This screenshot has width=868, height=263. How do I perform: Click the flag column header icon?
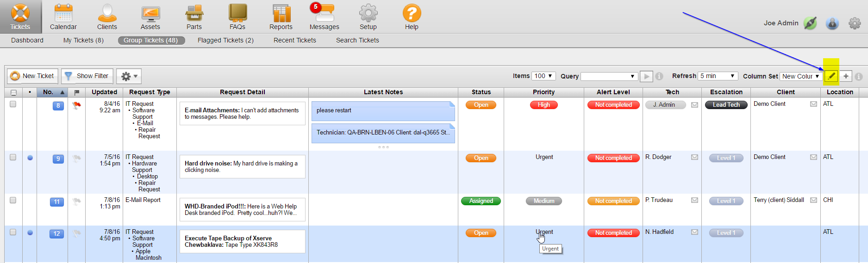(x=77, y=92)
